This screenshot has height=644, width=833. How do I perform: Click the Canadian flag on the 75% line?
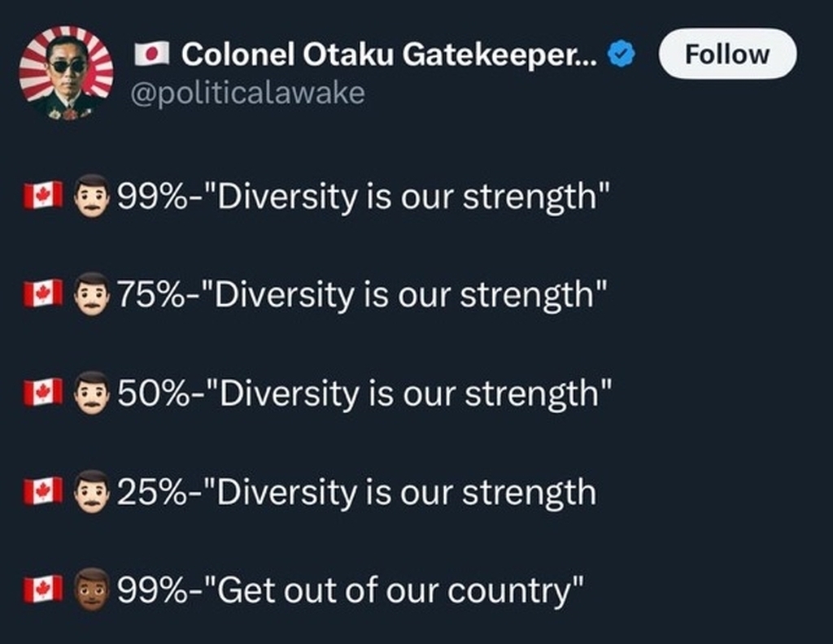[x=42, y=294]
